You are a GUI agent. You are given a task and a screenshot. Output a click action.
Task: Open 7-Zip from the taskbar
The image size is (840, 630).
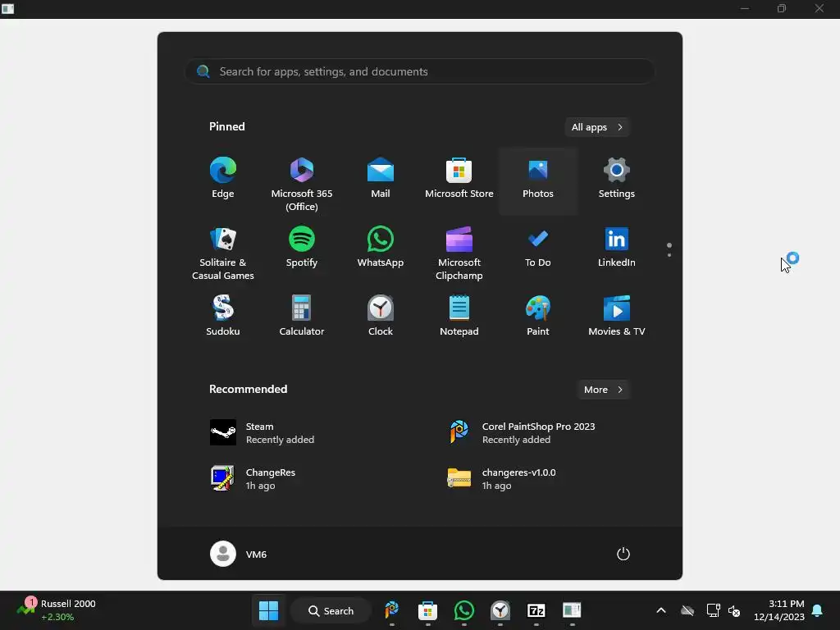(536, 610)
